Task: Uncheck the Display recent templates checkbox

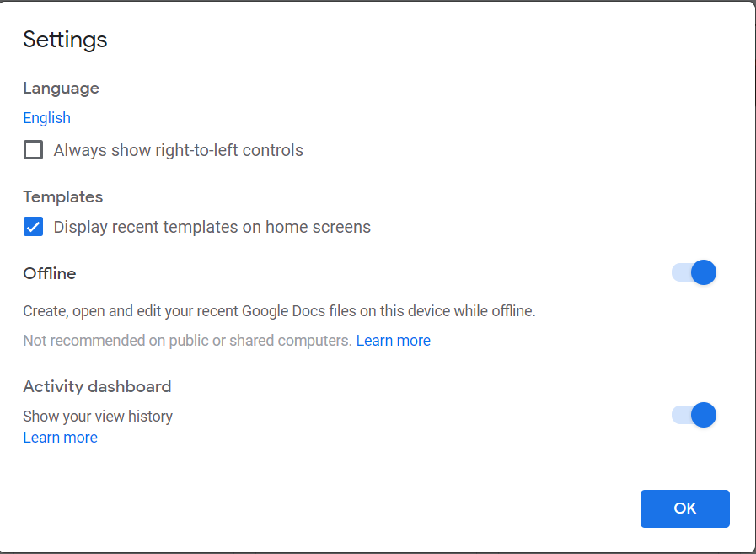Action: coord(33,227)
